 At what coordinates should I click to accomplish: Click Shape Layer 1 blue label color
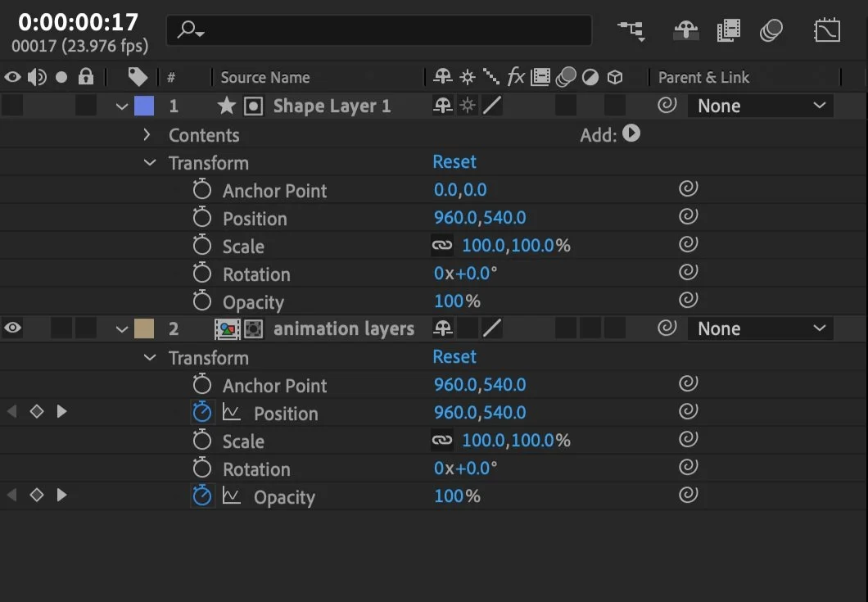pyautogui.click(x=144, y=106)
